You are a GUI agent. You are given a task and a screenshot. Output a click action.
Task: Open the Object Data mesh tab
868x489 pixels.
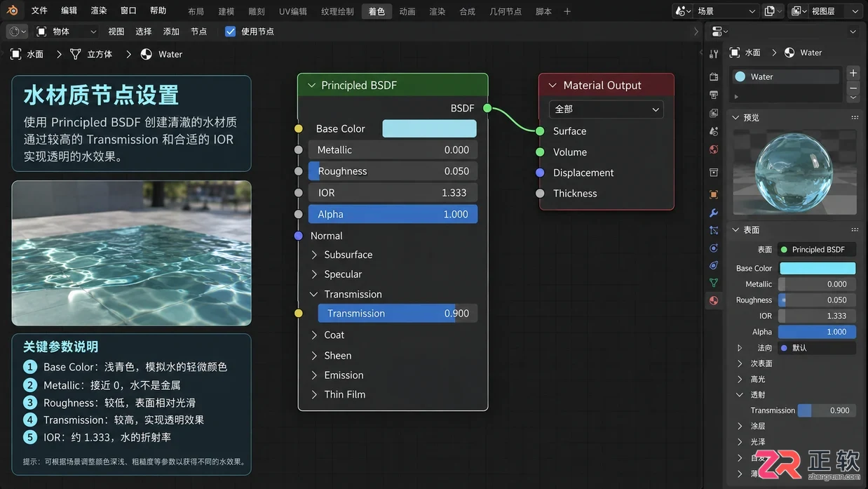[714, 283]
